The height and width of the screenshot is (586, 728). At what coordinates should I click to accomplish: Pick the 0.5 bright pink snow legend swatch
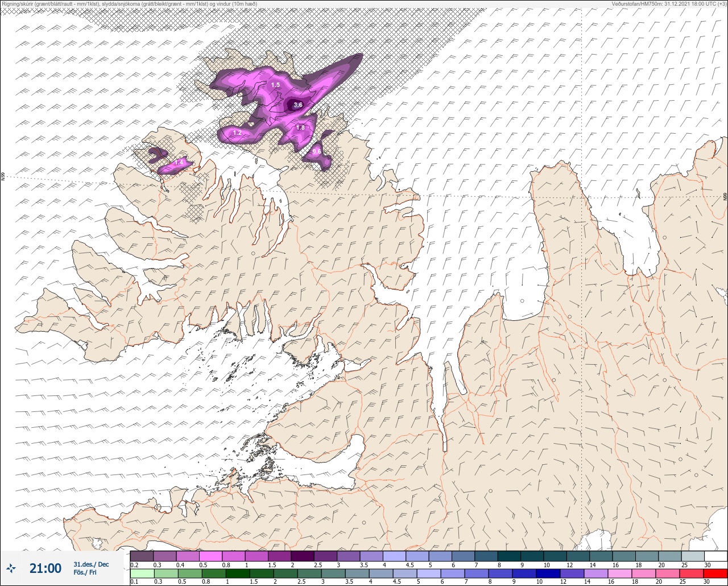point(210,556)
